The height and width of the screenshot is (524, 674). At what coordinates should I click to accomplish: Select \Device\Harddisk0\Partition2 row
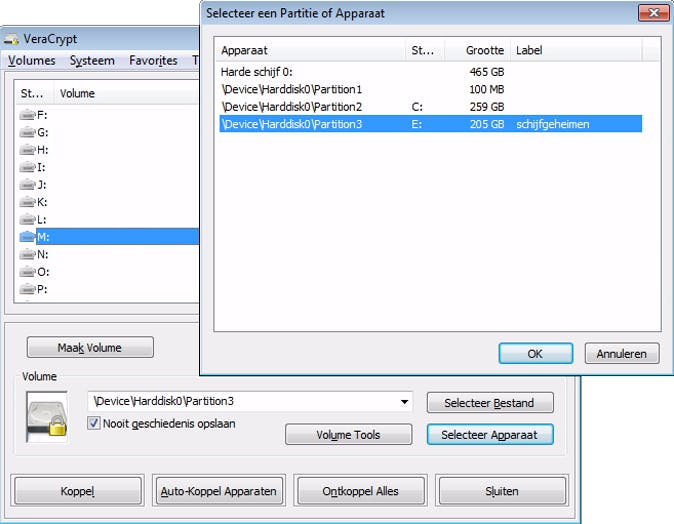pos(431,107)
